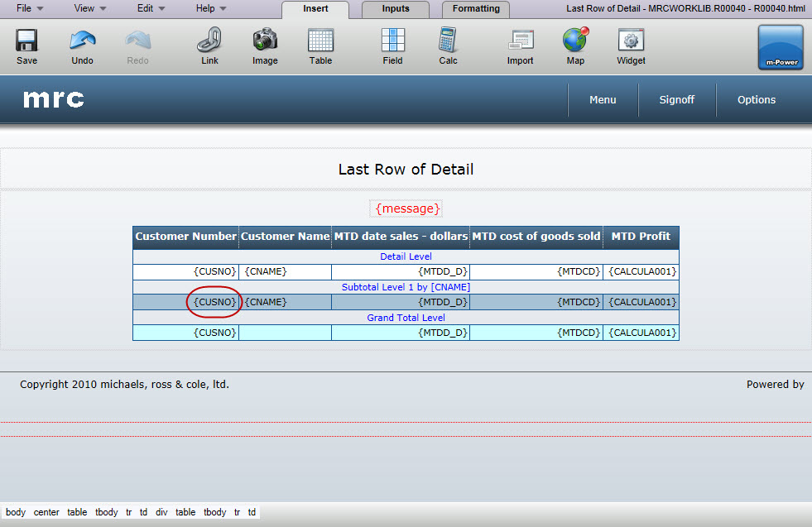Select the MTD Profit column header
Viewport: 812px width, 527px height.
click(x=641, y=237)
